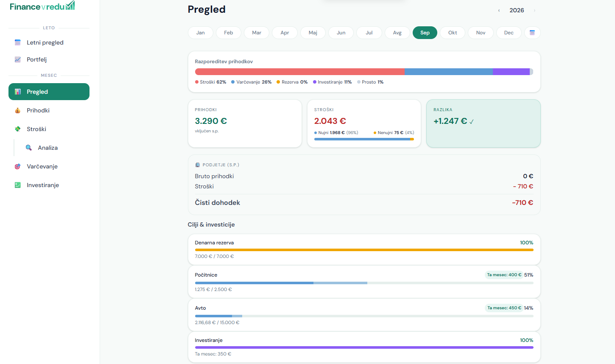615x364 pixels.
Task: Open the Apr month view
Action: (x=285, y=33)
